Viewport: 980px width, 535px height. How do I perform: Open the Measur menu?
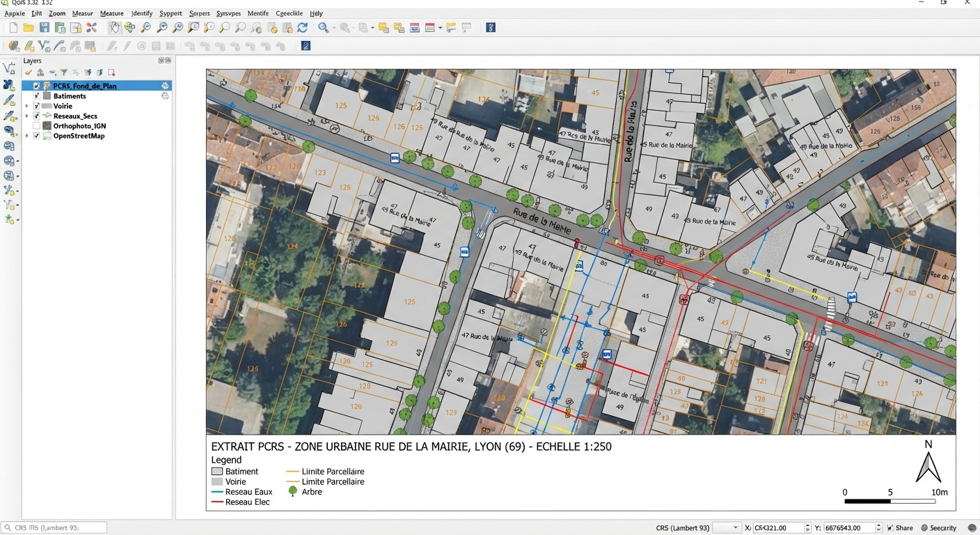[x=83, y=13]
